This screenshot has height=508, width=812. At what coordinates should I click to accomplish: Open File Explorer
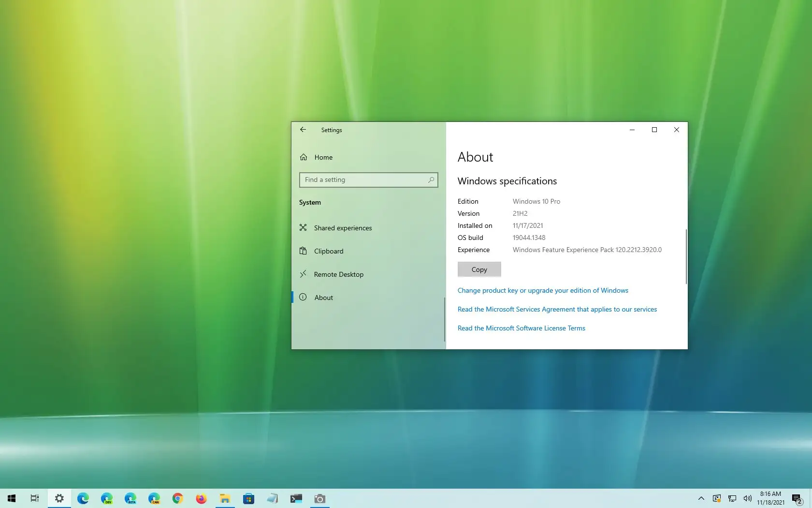click(x=225, y=498)
